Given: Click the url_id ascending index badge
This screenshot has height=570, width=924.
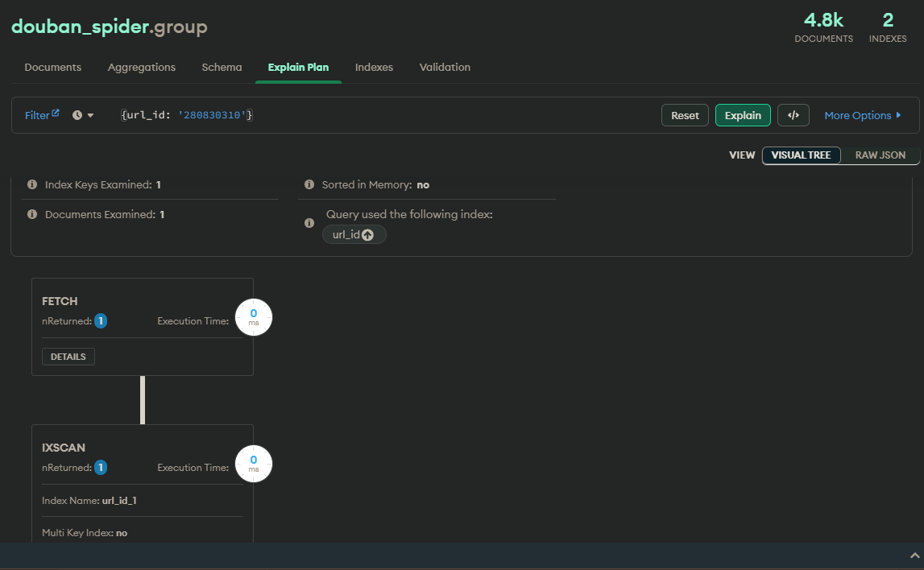Looking at the screenshot, I should coord(354,234).
